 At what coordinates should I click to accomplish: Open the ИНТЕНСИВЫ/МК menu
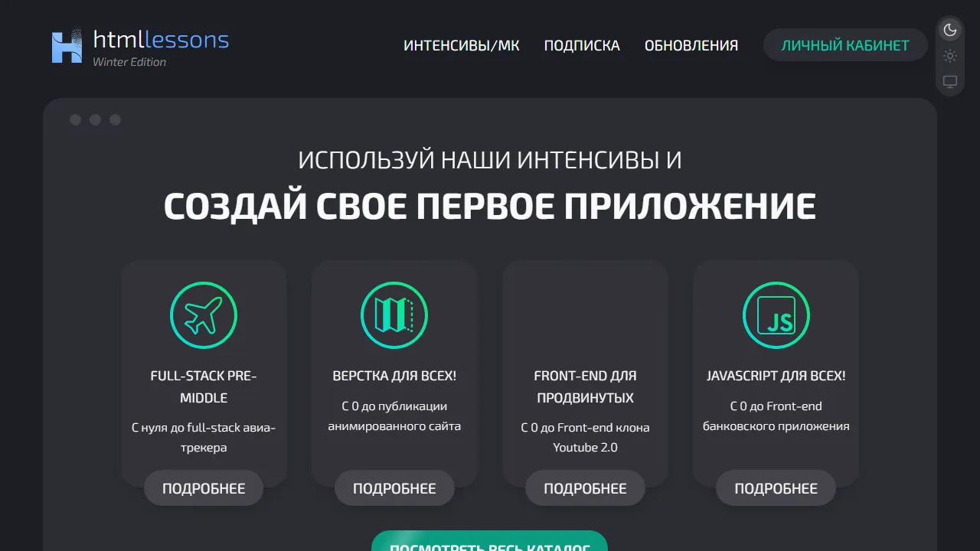click(x=461, y=45)
